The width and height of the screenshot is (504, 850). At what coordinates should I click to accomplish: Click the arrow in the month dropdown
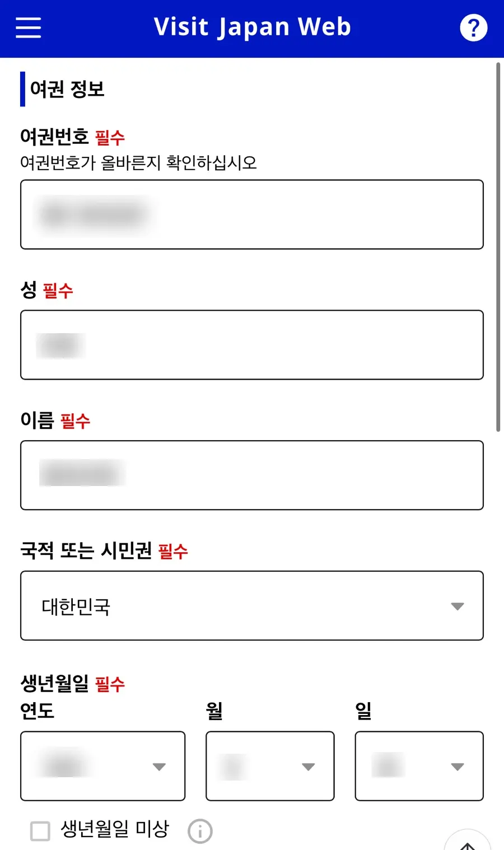click(x=309, y=767)
